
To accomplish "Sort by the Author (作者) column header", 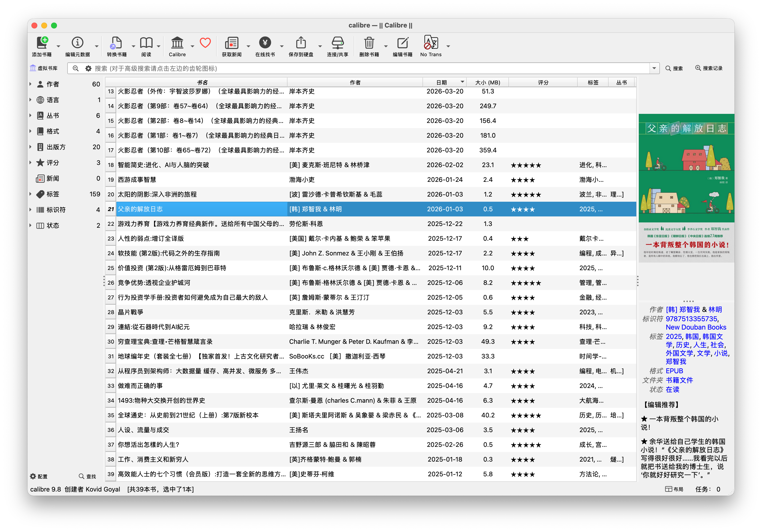I will (355, 82).
